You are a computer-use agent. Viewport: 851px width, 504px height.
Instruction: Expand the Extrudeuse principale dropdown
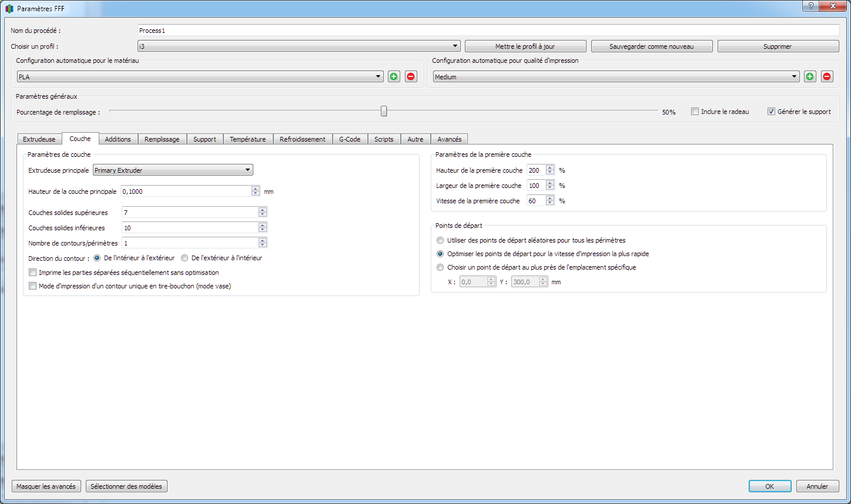pos(173,170)
